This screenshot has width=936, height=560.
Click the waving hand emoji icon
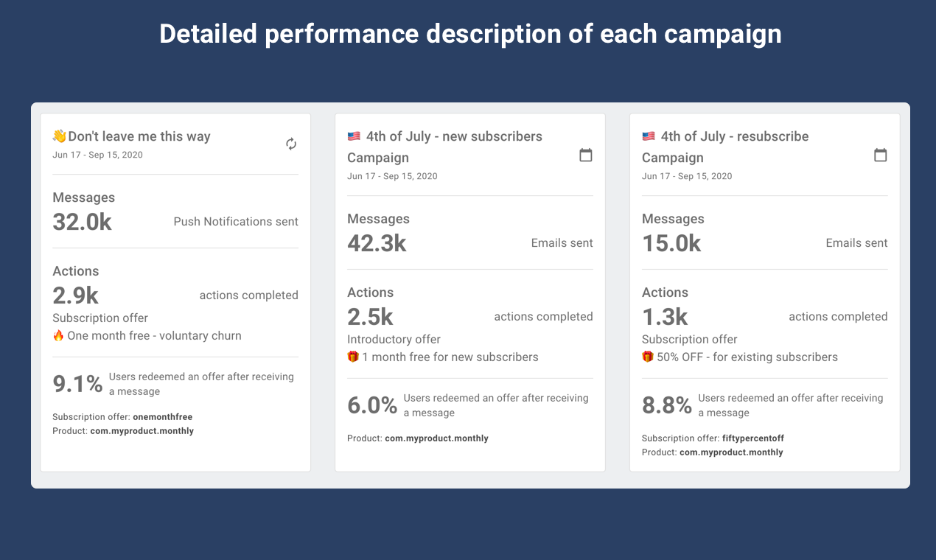coord(60,136)
